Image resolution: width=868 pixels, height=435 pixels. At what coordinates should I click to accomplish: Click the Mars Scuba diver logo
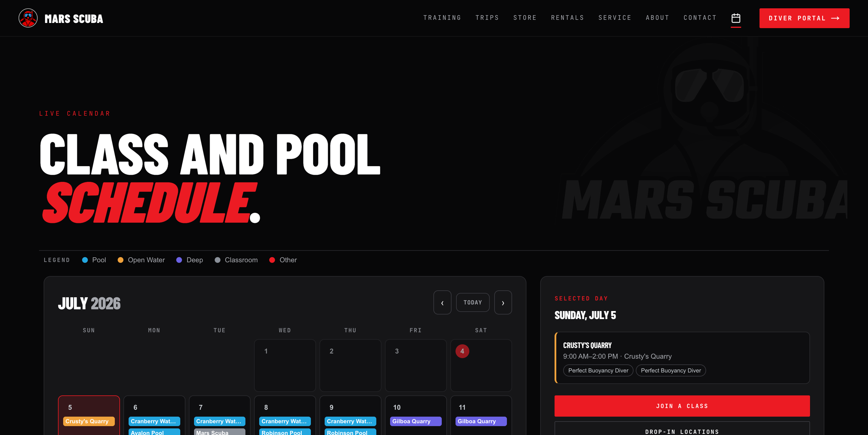pos(28,18)
